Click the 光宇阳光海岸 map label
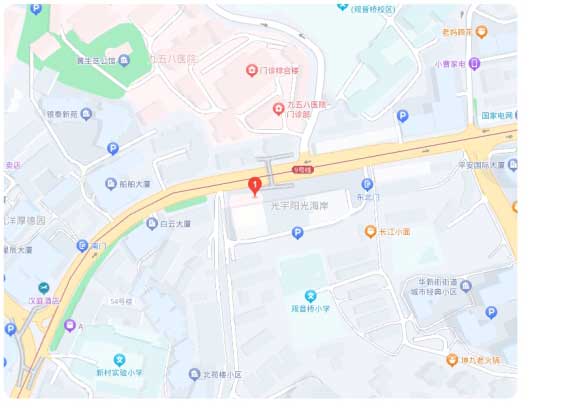This screenshot has width=565, height=408. pyautogui.click(x=299, y=206)
